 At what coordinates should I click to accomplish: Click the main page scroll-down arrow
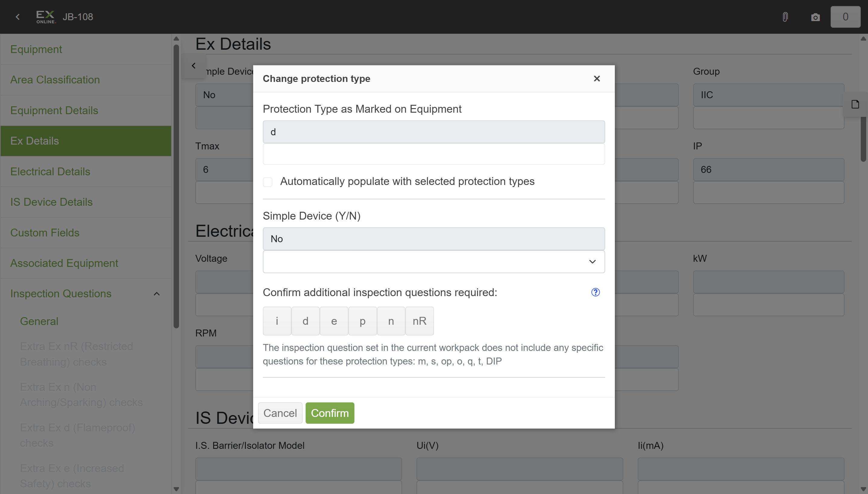click(x=863, y=489)
